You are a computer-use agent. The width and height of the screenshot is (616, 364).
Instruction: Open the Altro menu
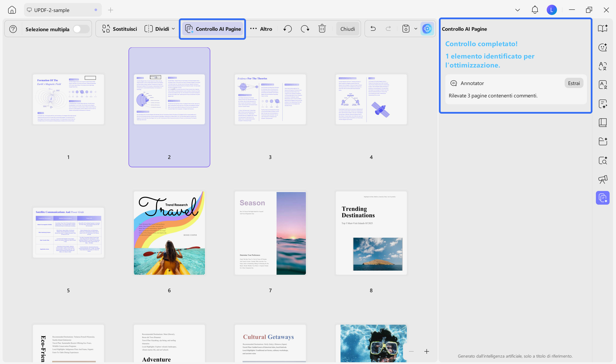(x=261, y=29)
